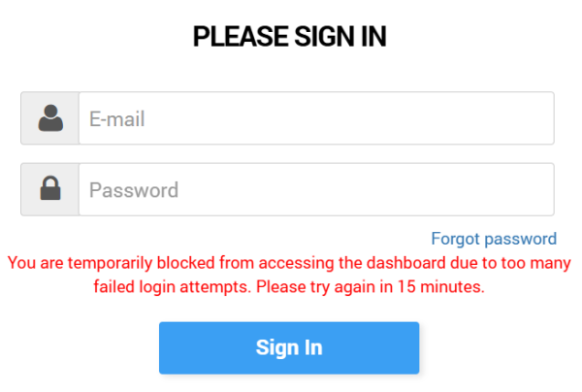The width and height of the screenshot is (582, 392).
Task: Tap the gray box with user icon
Action: pyautogui.click(x=50, y=118)
